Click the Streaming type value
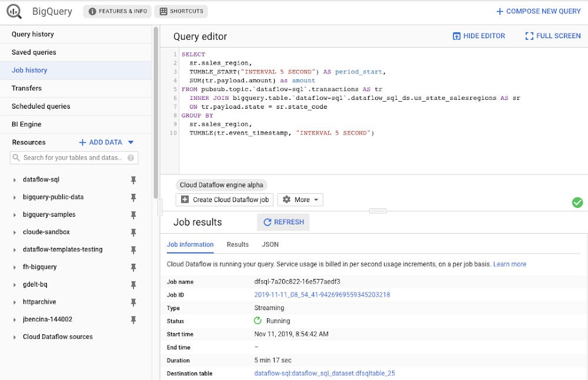 tap(269, 308)
